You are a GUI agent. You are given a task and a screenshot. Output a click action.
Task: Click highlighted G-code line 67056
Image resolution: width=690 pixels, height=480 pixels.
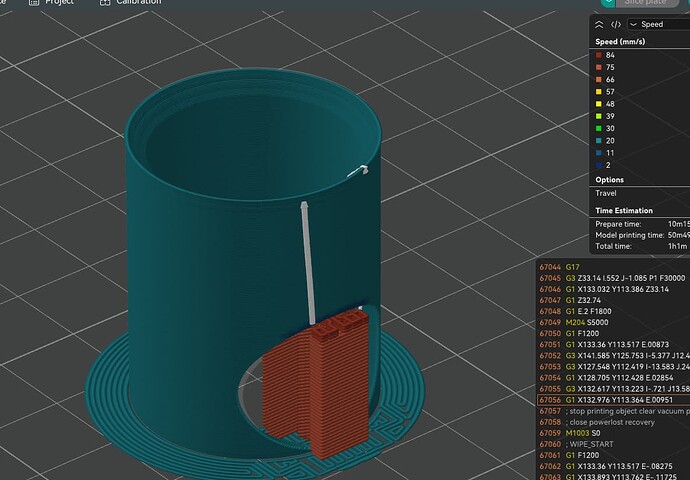pyautogui.click(x=614, y=400)
